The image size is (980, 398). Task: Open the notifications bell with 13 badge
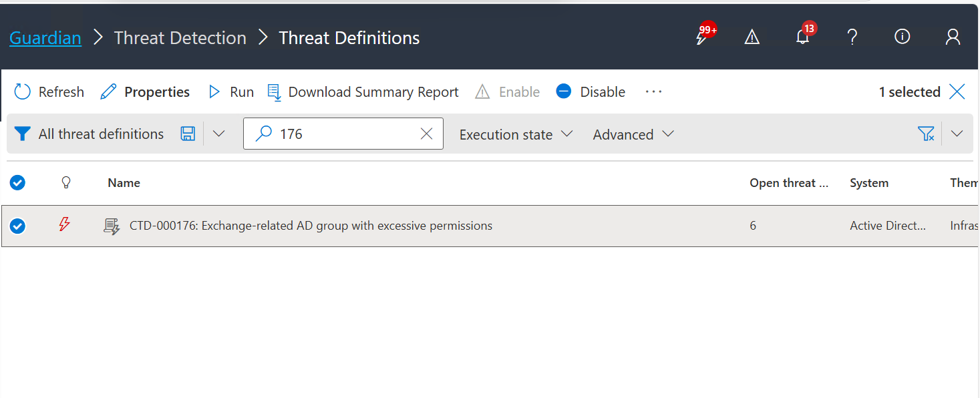(x=803, y=37)
